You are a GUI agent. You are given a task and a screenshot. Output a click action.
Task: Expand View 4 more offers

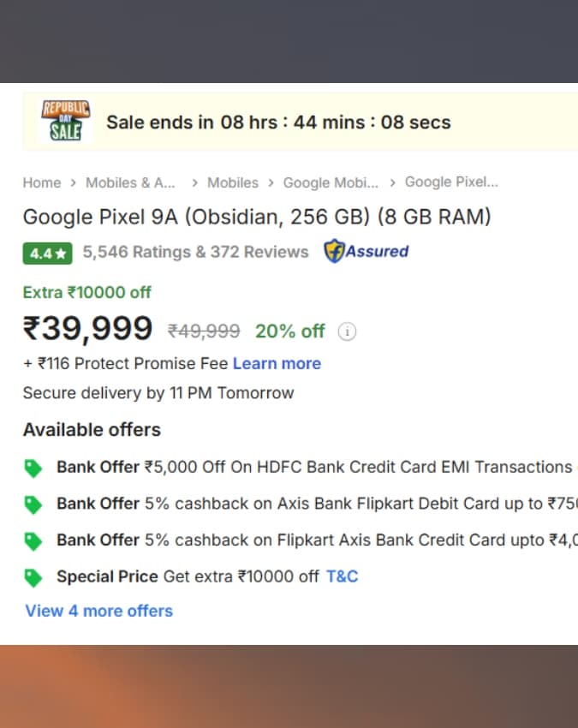click(x=98, y=611)
